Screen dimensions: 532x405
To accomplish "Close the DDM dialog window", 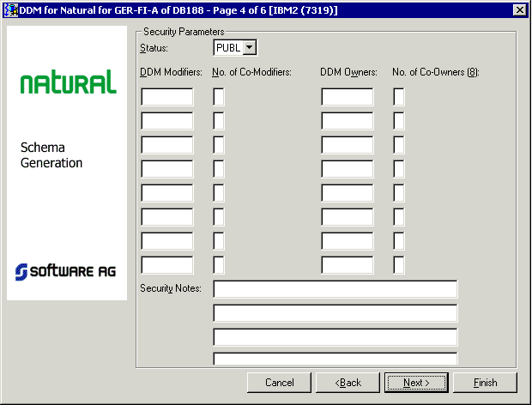I will click(x=519, y=9).
